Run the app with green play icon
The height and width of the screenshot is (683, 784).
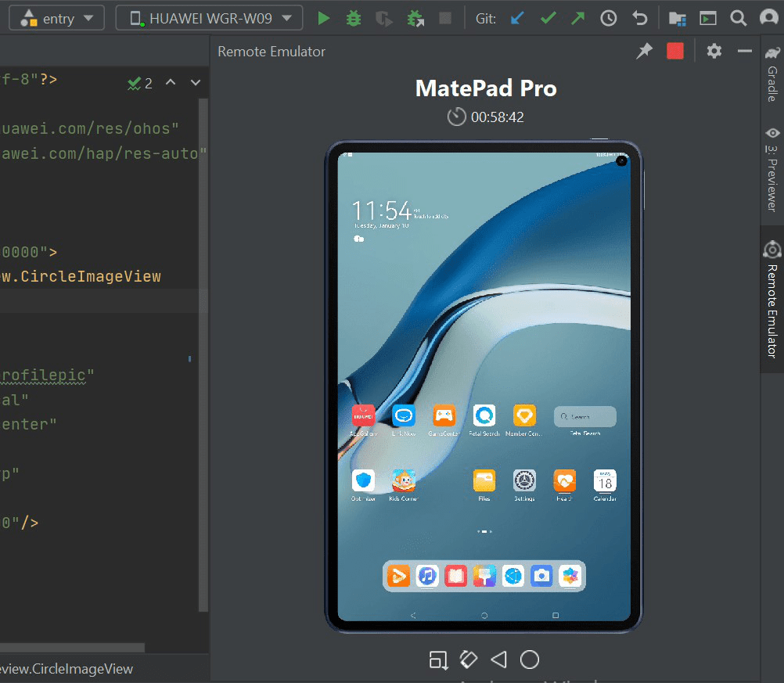323,19
